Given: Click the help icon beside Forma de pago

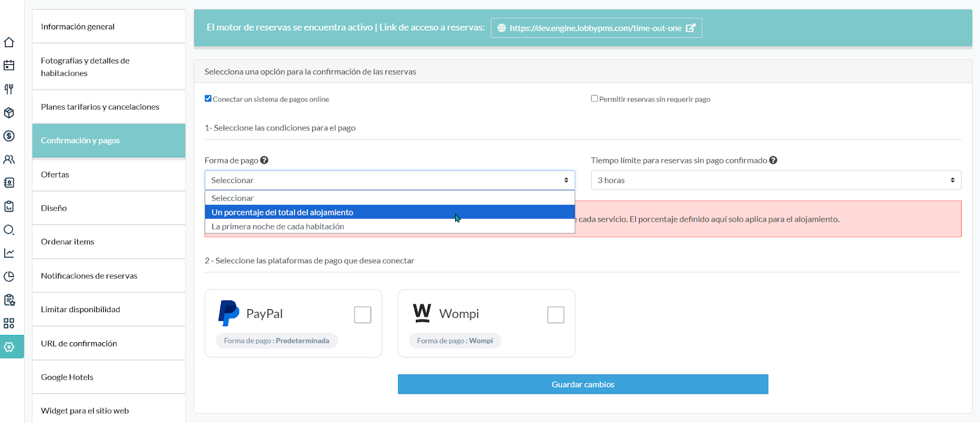Looking at the screenshot, I should coord(265,160).
